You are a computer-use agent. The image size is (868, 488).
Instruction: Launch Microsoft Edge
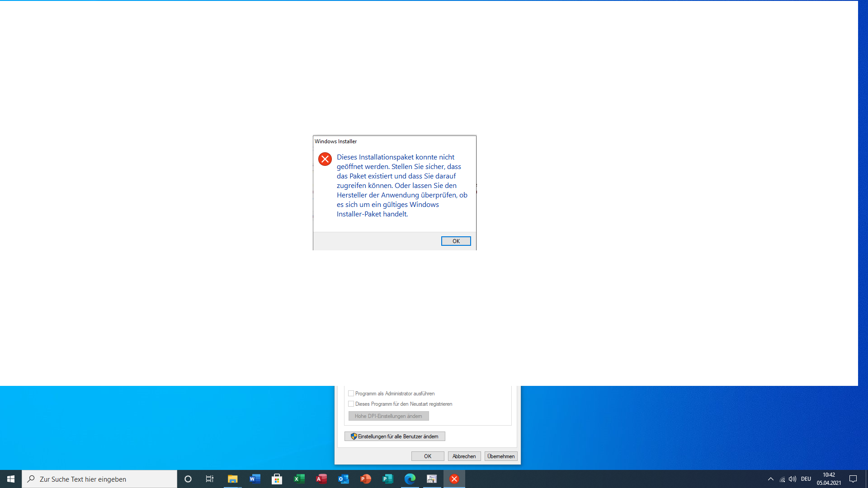(410, 479)
